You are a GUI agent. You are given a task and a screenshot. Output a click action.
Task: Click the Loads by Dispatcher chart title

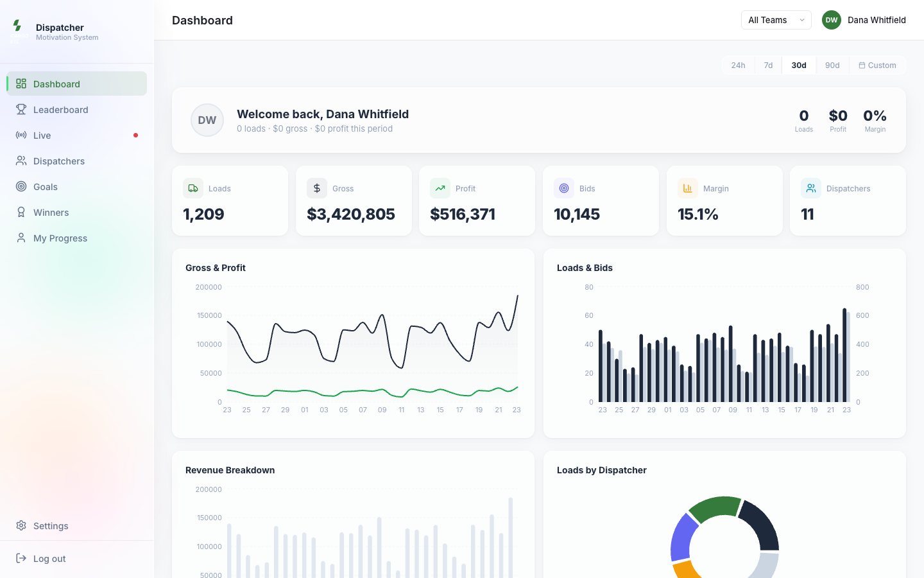point(602,470)
